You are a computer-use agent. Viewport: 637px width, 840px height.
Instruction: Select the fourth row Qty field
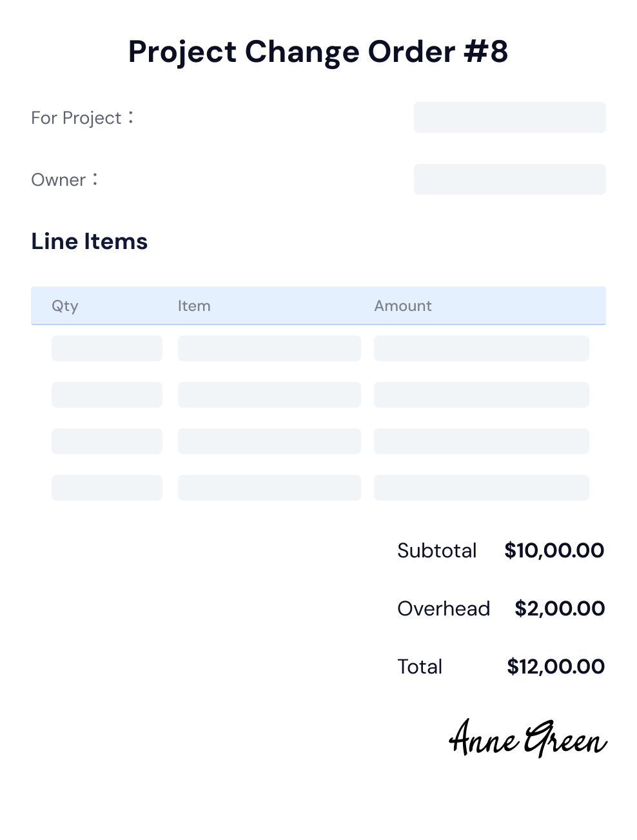(x=107, y=488)
